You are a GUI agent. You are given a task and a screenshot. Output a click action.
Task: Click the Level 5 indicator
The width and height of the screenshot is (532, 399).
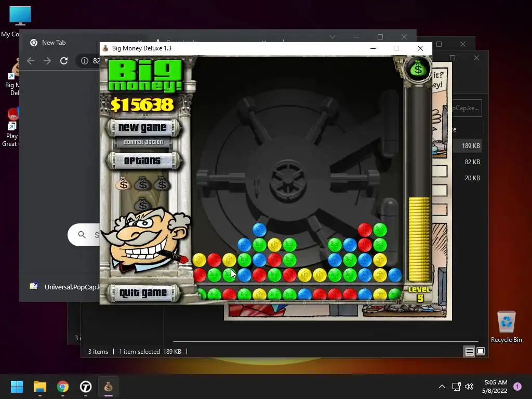pyautogui.click(x=419, y=294)
